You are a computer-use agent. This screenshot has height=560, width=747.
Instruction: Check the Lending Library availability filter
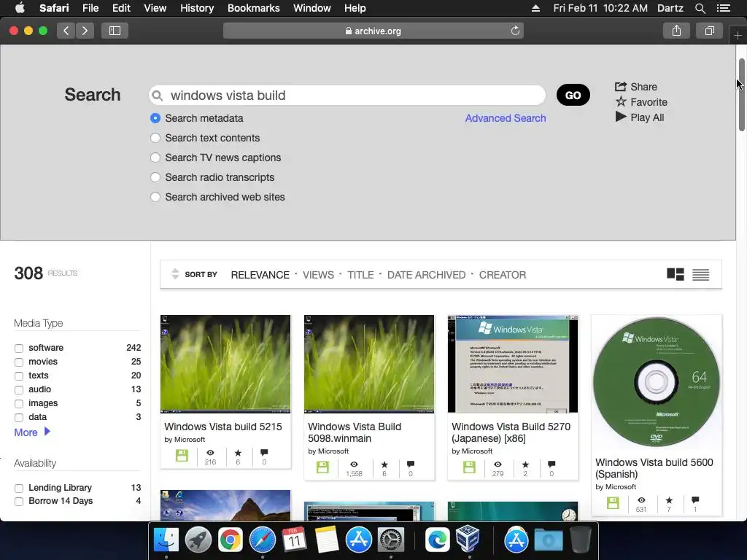pyautogui.click(x=19, y=488)
